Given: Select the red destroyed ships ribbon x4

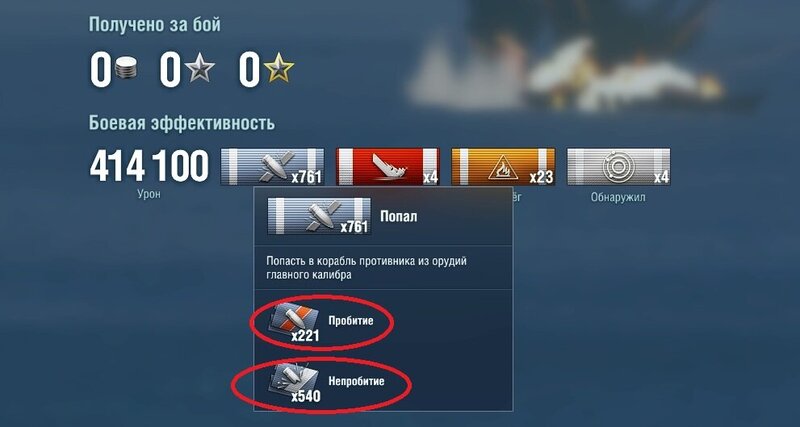Looking at the screenshot, I should point(387,167).
